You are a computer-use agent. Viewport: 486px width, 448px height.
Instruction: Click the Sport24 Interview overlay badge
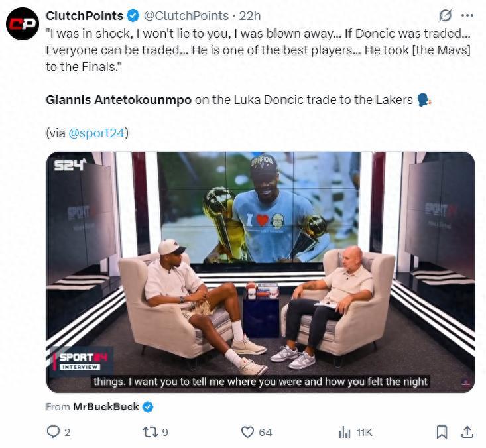tap(82, 361)
